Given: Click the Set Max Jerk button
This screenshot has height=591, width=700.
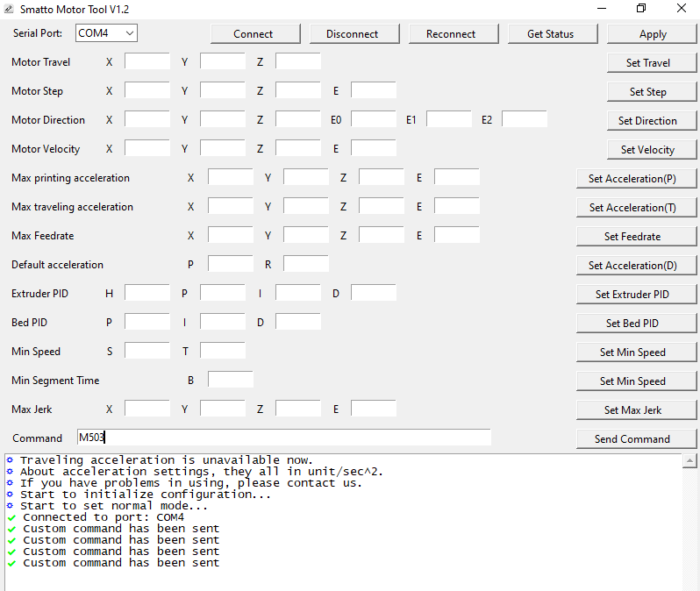Looking at the screenshot, I should (x=637, y=410).
